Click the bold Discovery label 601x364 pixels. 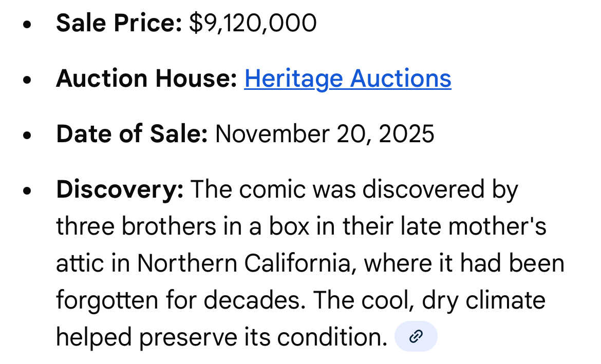120,189
